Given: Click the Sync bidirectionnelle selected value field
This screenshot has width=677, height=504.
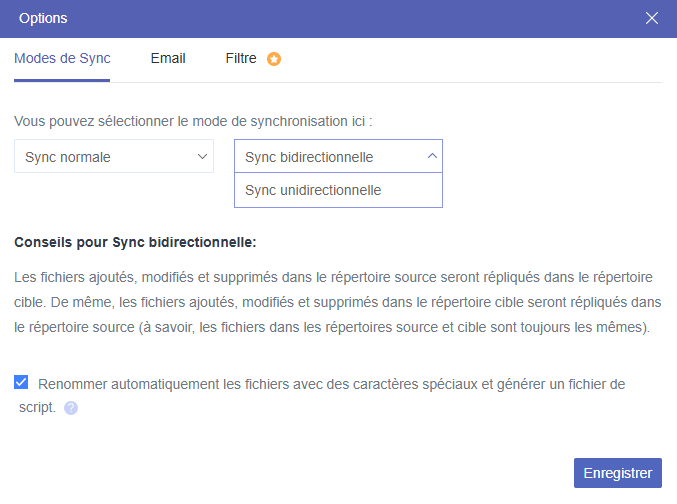Looking at the screenshot, I should (x=309, y=157).
